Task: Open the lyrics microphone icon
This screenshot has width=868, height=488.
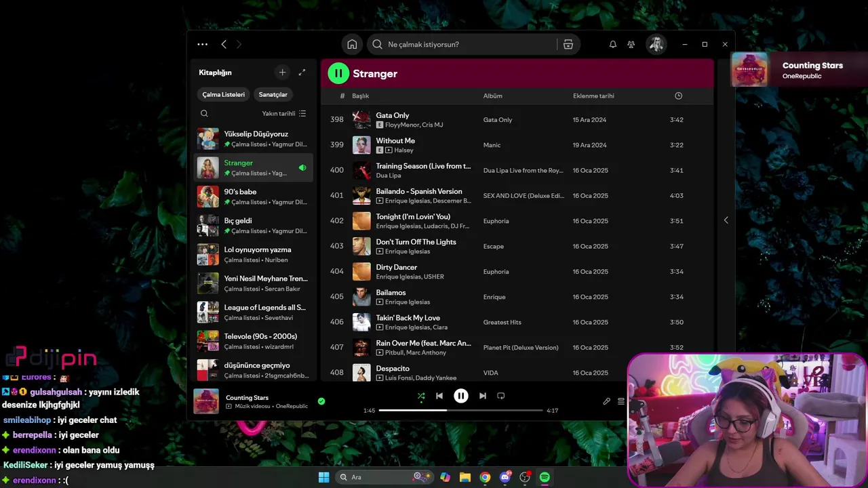Action: pyautogui.click(x=606, y=401)
